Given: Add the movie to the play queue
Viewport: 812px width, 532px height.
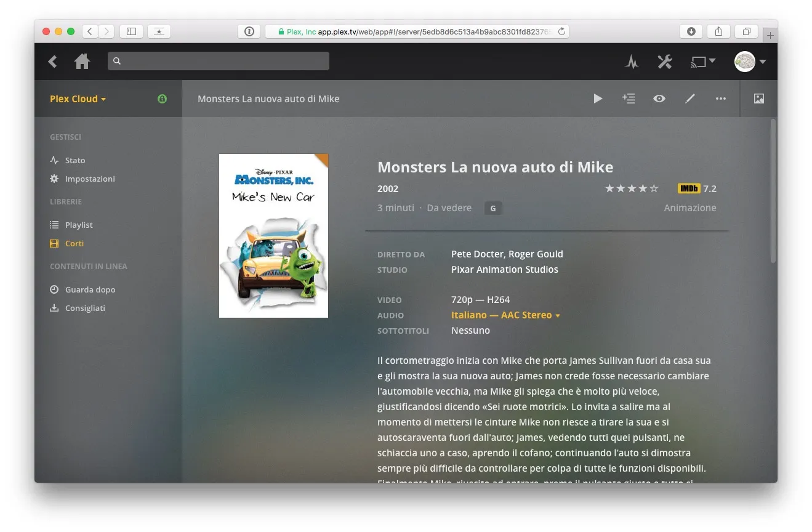Looking at the screenshot, I should [629, 99].
